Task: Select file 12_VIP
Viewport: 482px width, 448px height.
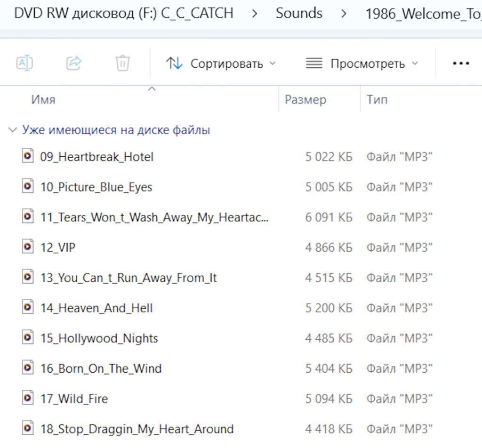Action: click(x=58, y=248)
